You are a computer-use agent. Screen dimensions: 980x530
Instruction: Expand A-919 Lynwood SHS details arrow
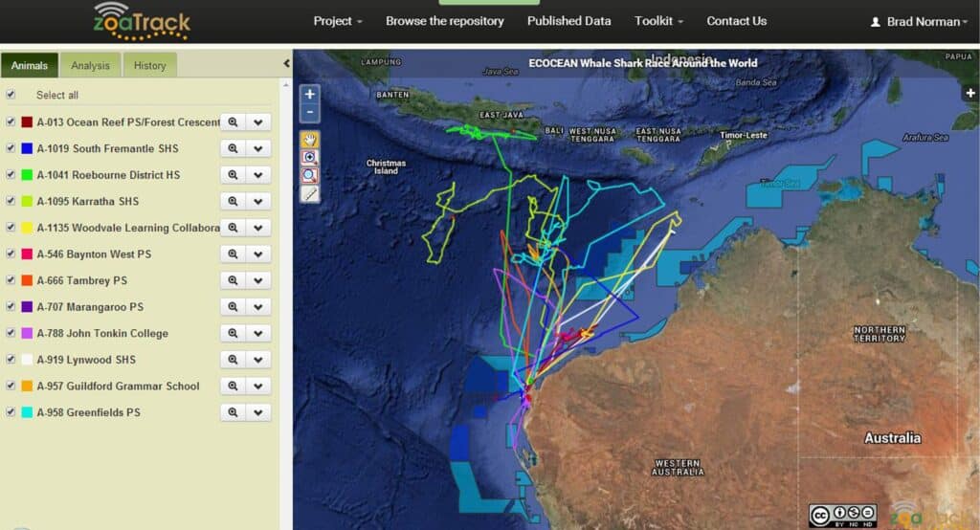coord(258,360)
